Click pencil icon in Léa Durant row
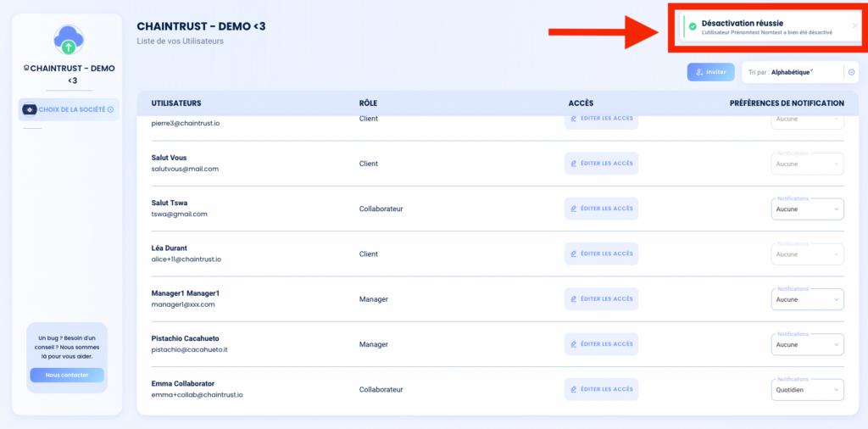The height and width of the screenshot is (429, 868). coord(574,254)
